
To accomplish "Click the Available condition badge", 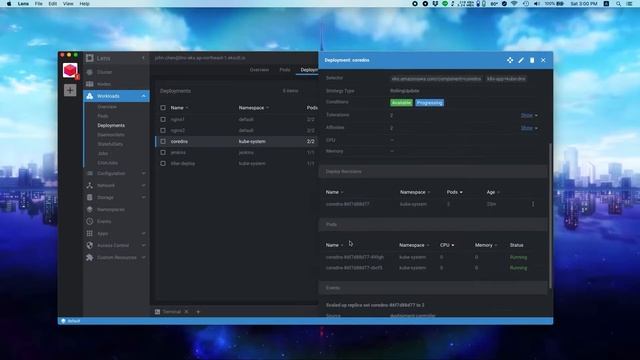I will pos(401,103).
